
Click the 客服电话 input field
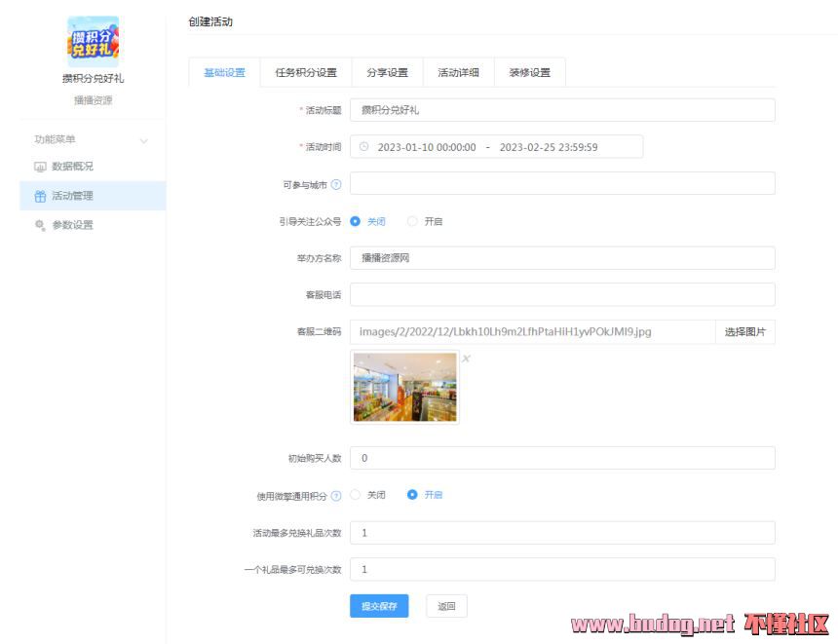pos(561,294)
